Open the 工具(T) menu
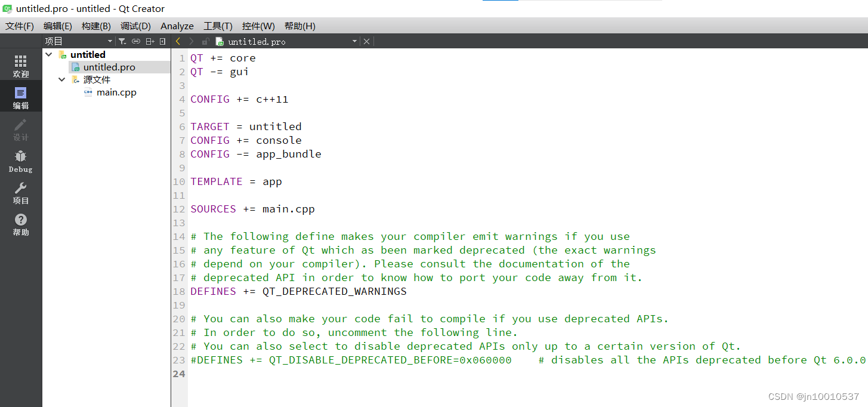This screenshot has width=868, height=407. pos(218,26)
